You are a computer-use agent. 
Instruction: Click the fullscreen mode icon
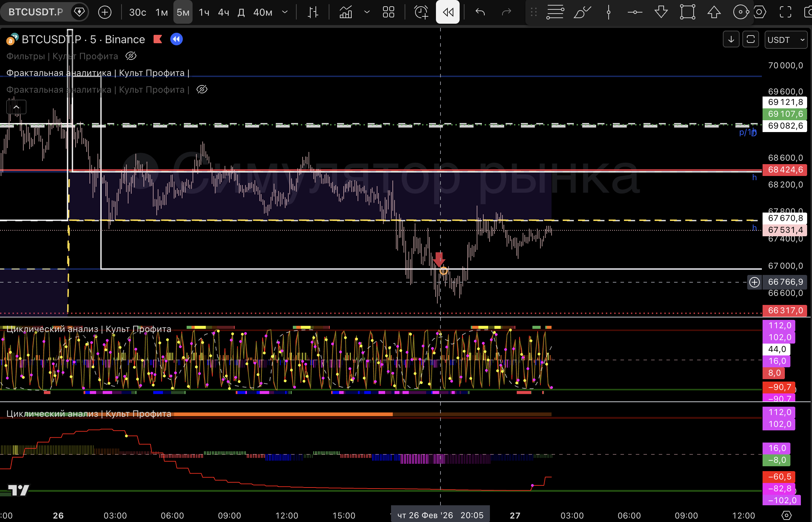point(785,13)
